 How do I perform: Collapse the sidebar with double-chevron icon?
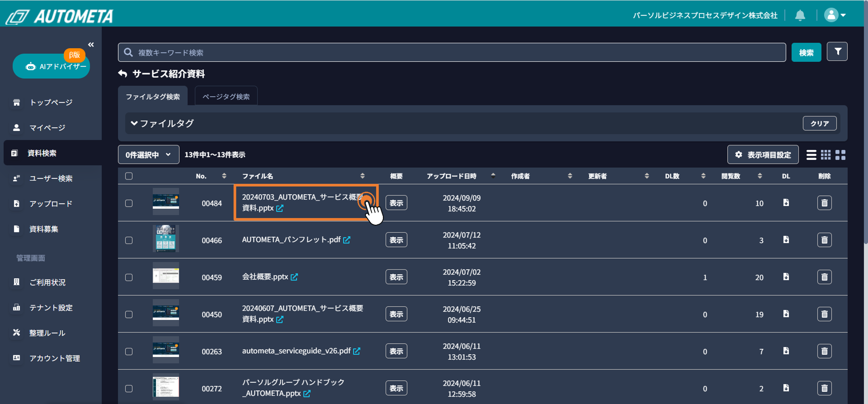[91, 44]
